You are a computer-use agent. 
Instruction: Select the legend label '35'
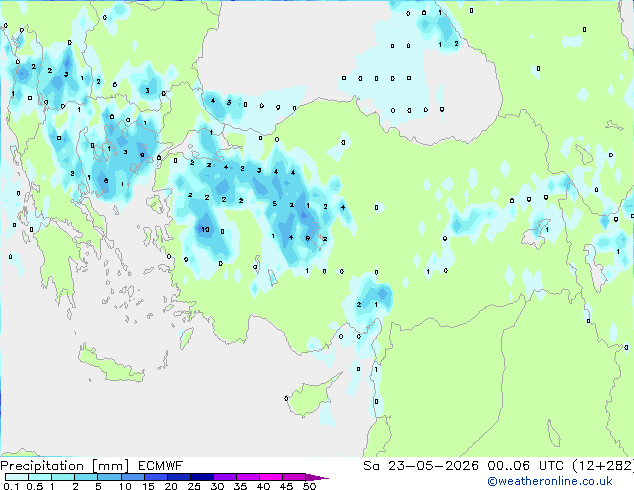click(x=240, y=486)
